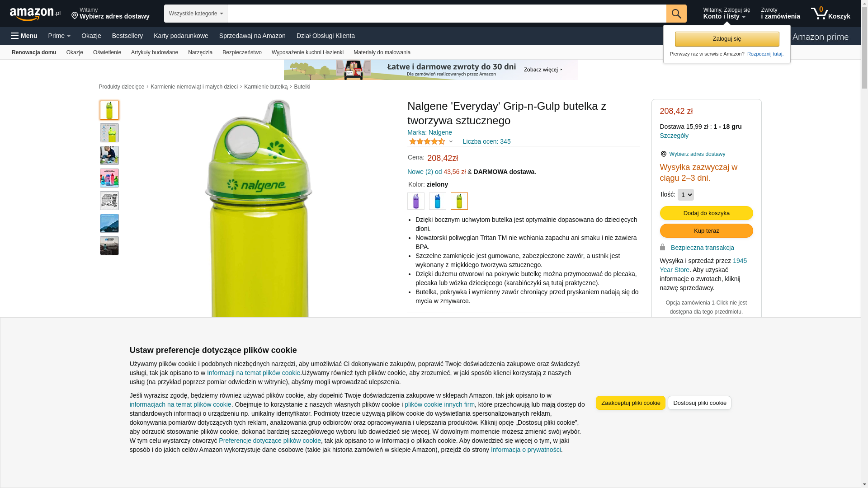Select the green bottle color variant
This screenshot has height=488, width=868.
click(459, 201)
